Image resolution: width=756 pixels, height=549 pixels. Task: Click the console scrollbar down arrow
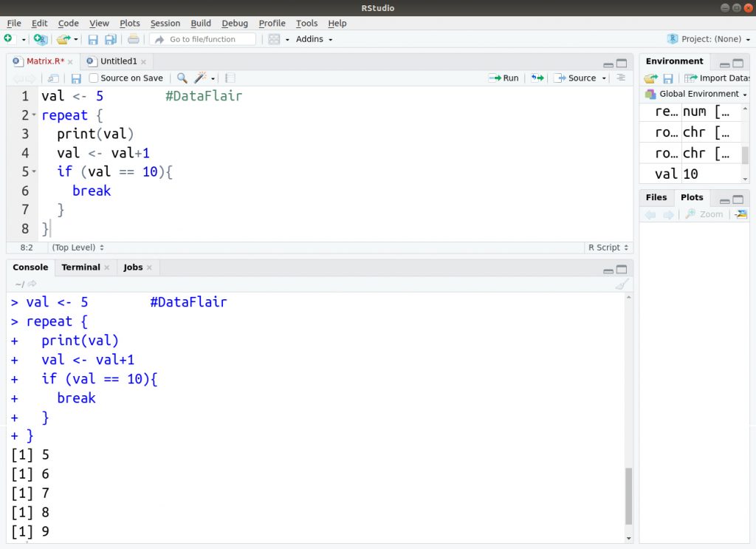(629, 539)
